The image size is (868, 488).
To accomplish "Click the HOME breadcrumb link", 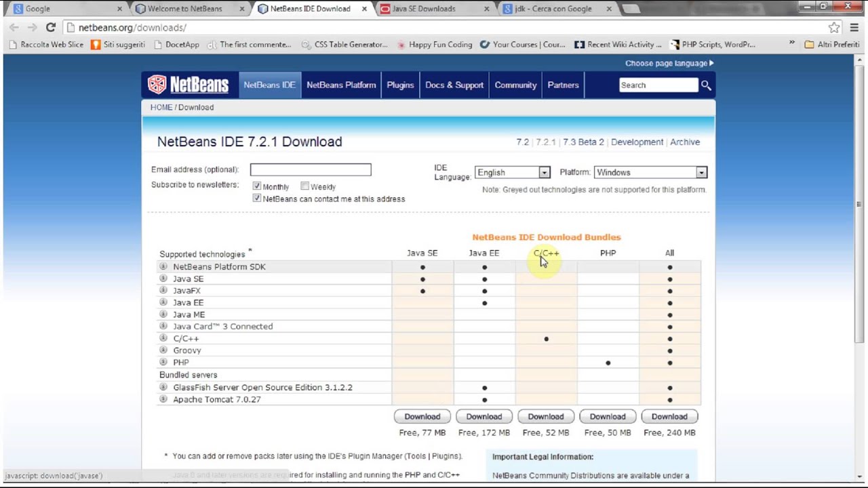I will click(161, 107).
